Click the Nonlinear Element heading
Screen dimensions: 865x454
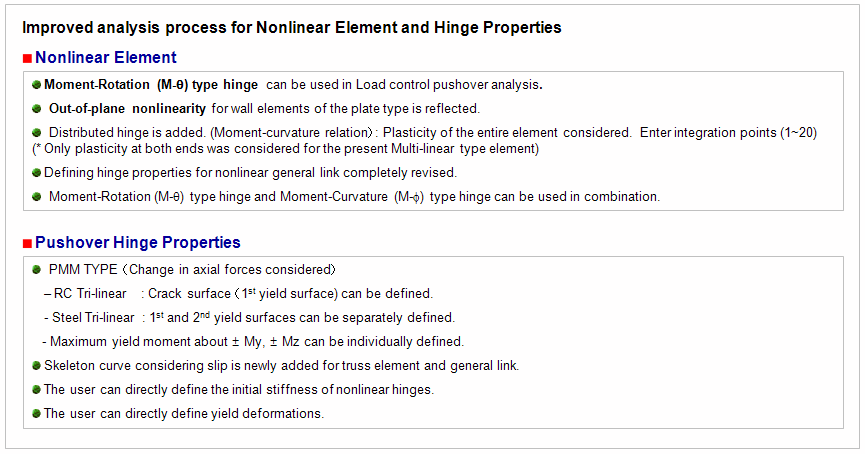tap(105, 58)
